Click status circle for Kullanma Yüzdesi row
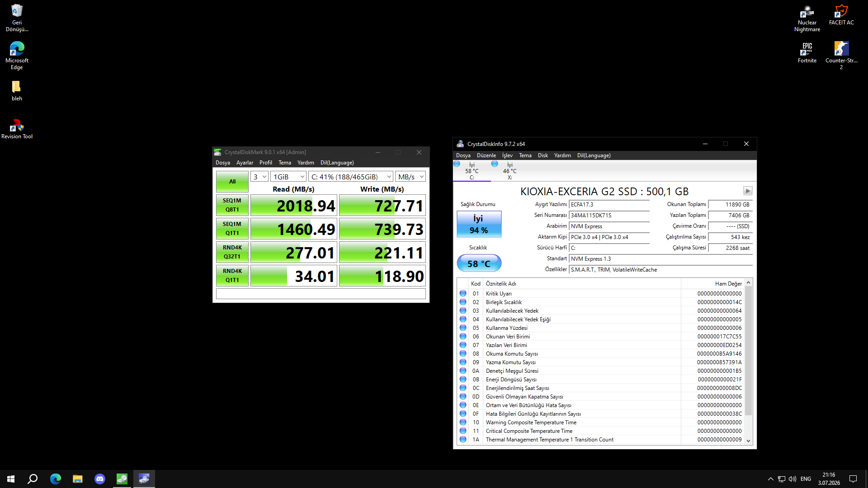 pyautogui.click(x=463, y=328)
